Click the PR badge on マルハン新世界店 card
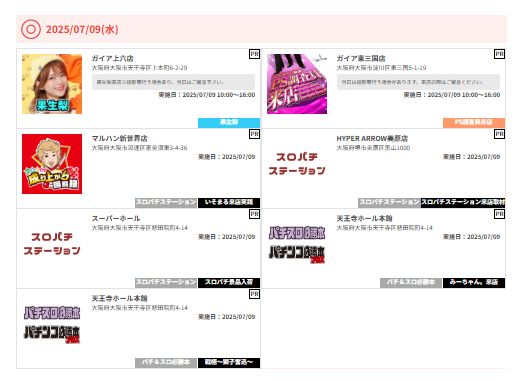 click(254, 134)
